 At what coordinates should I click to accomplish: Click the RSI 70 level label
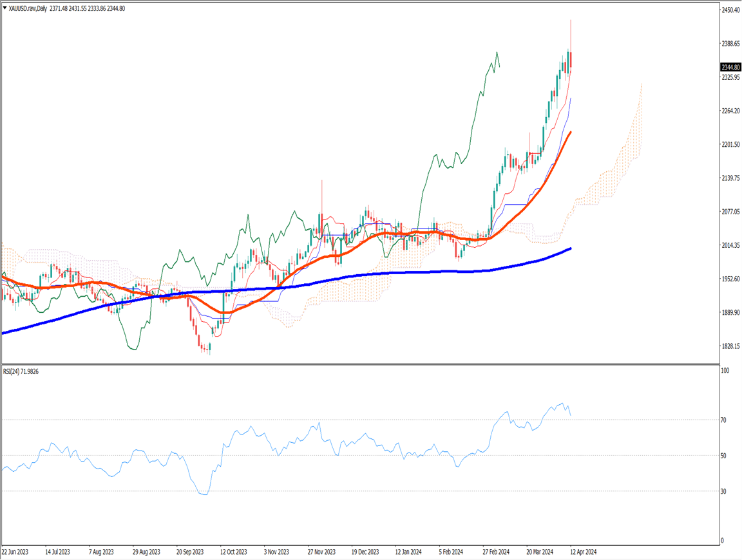coord(724,420)
